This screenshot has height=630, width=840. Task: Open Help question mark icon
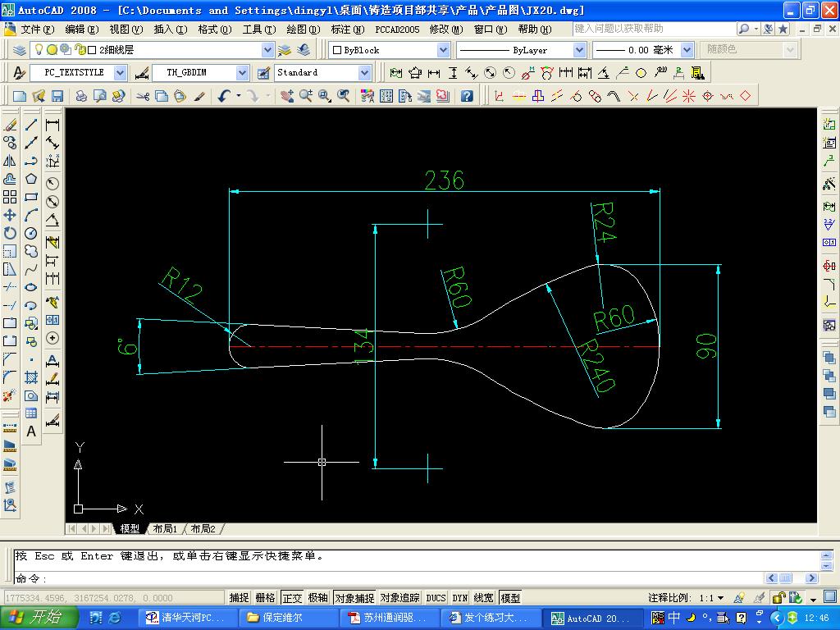click(467, 96)
